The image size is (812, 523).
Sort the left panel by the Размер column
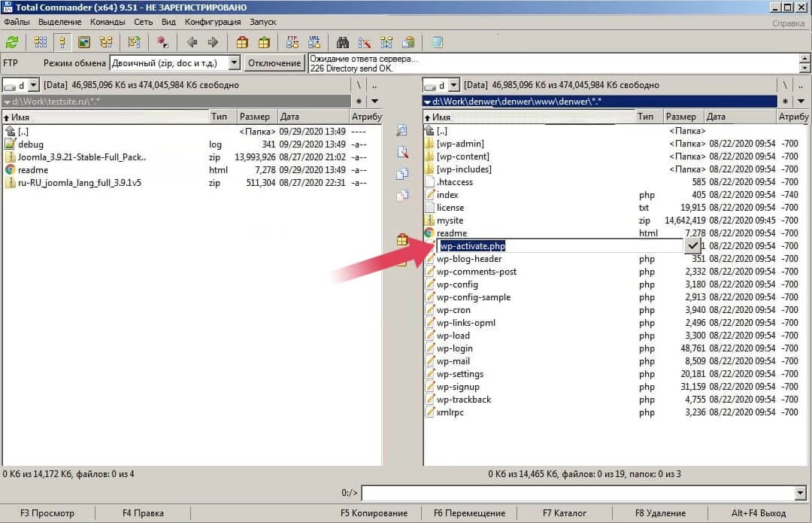[256, 117]
